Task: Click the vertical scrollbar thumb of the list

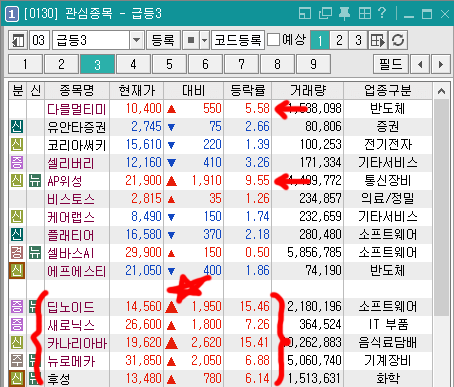Action: pos(442,207)
